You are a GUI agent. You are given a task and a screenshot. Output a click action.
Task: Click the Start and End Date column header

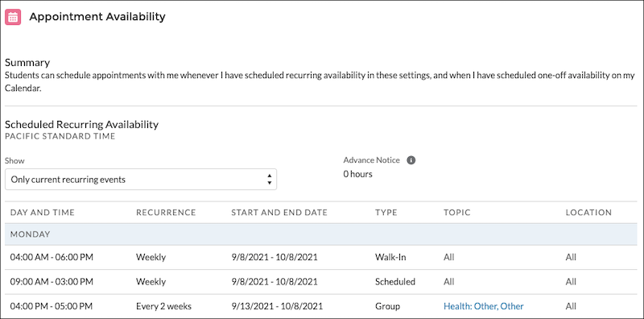click(279, 213)
